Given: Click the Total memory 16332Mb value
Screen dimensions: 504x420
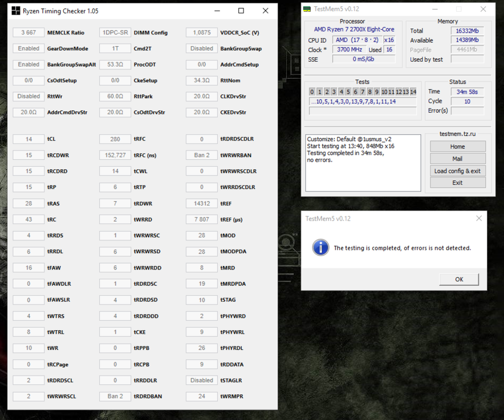Looking at the screenshot, I should (x=467, y=31).
